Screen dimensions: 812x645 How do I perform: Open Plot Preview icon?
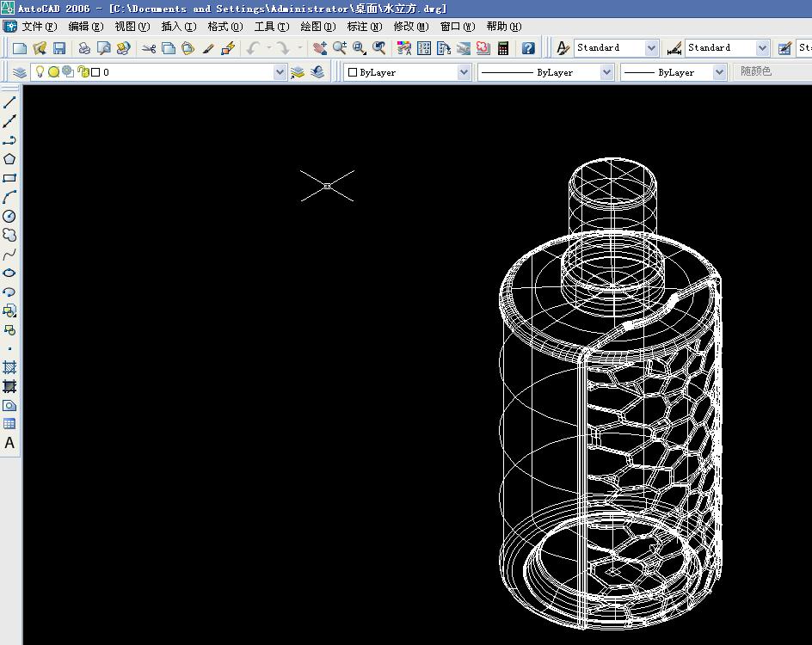[103, 48]
